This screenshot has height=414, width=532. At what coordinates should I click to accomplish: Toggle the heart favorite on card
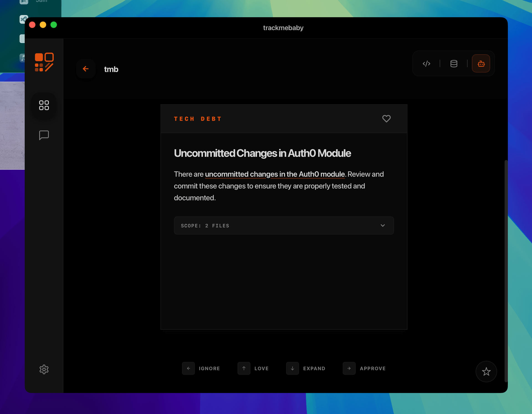386,119
